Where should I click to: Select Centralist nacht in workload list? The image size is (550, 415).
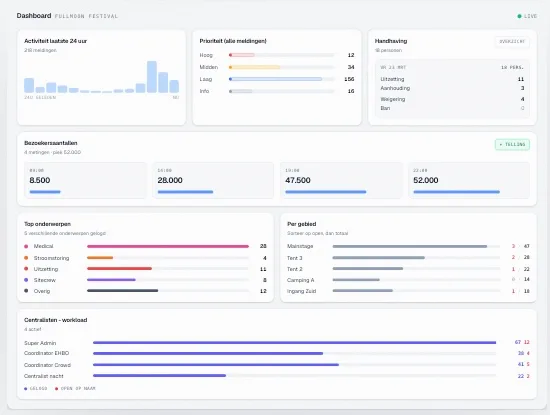tap(43, 376)
